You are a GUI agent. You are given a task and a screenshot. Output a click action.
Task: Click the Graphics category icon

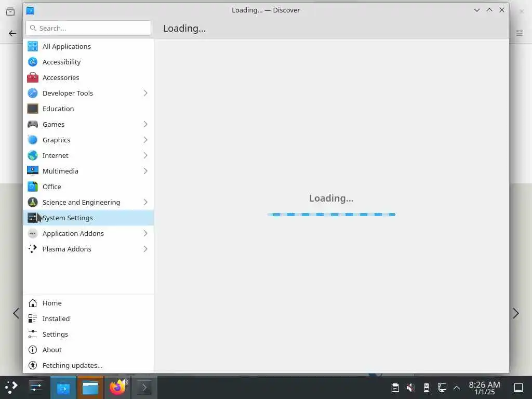(33, 140)
